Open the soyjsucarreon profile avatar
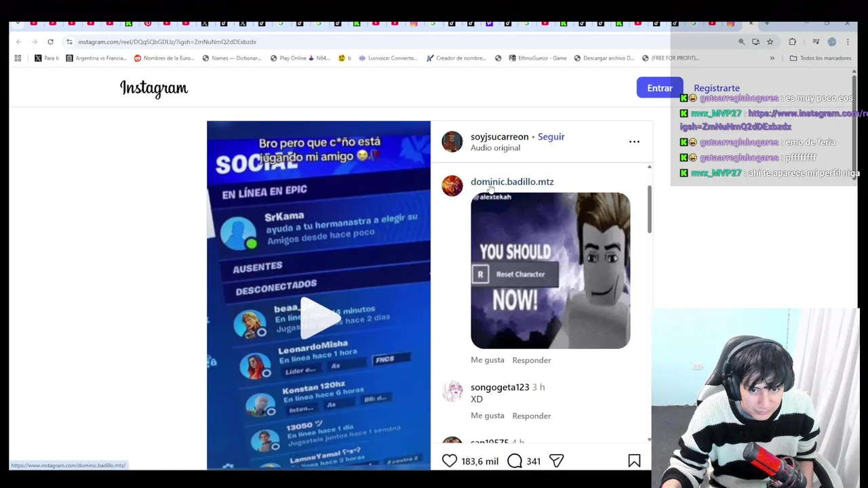This screenshot has width=868, height=488. click(452, 142)
